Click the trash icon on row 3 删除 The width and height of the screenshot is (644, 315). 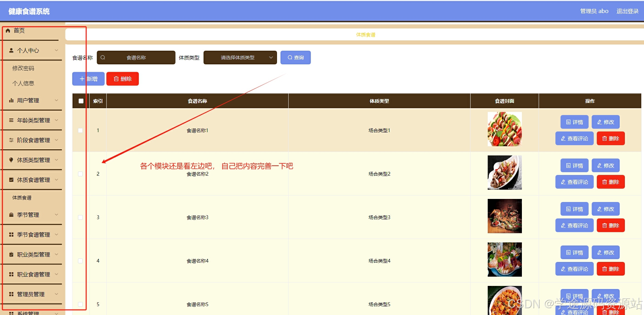pos(605,225)
